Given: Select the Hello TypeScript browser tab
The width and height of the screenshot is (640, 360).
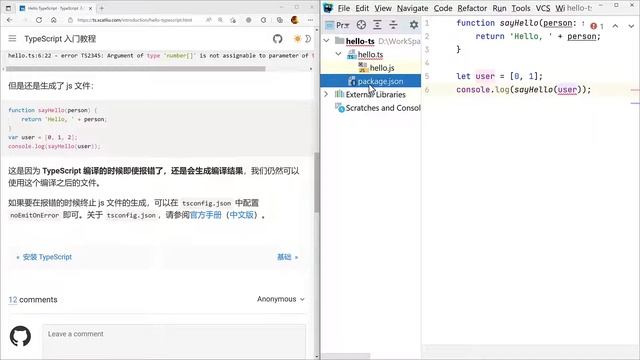Looking at the screenshot, I should [x=55, y=8].
